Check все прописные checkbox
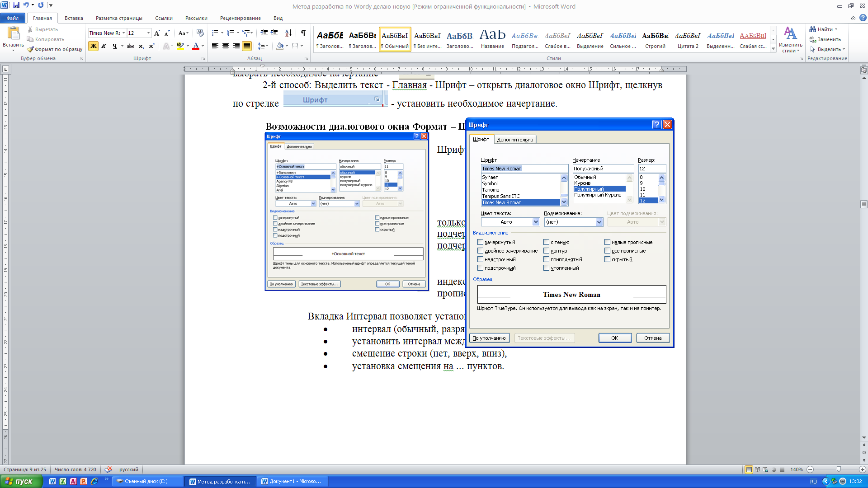The height and width of the screenshot is (488, 868). [x=608, y=251]
